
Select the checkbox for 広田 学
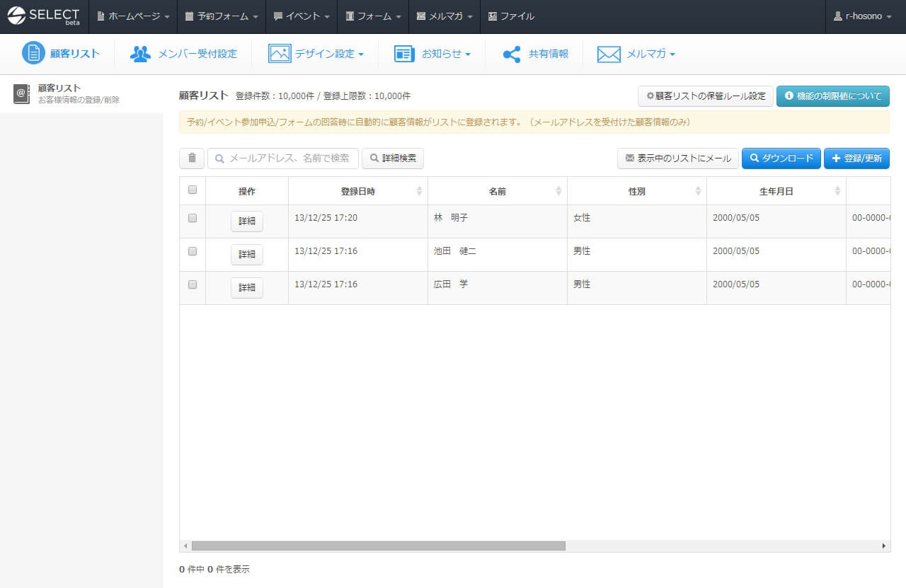tap(193, 284)
